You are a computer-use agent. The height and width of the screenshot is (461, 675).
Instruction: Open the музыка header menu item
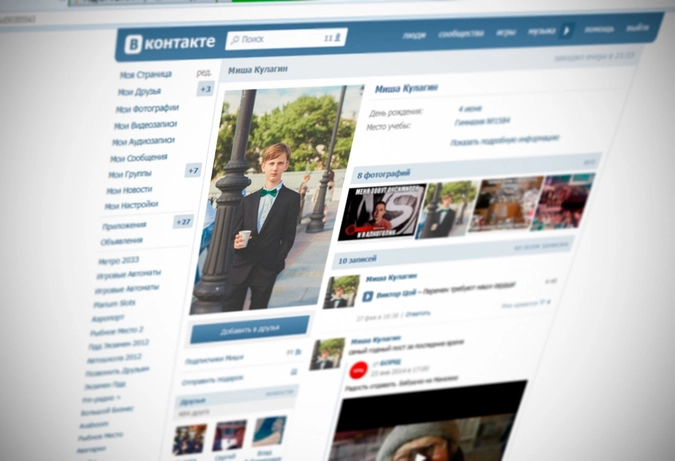pos(542,31)
